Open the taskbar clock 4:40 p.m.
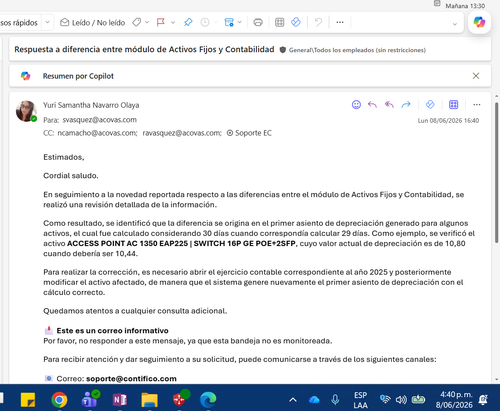Viewport: 500px width, 411px height. [x=454, y=400]
